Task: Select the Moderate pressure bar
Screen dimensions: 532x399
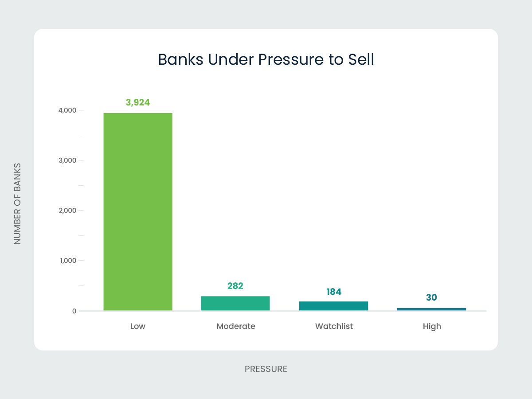Action: (235, 303)
